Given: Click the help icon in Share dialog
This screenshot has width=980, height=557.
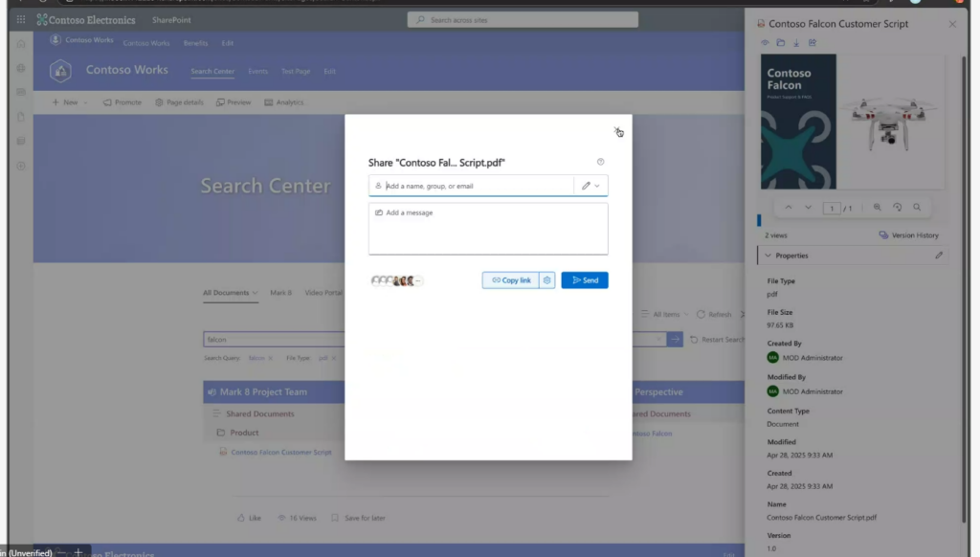Looking at the screenshot, I should click(x=601, y=162).
